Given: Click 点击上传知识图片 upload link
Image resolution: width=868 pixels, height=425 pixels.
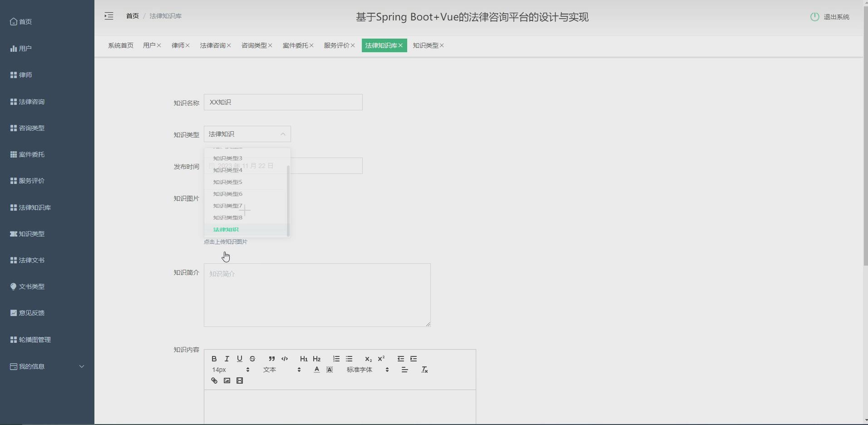Looking at the screenshot, I should 225,242.
